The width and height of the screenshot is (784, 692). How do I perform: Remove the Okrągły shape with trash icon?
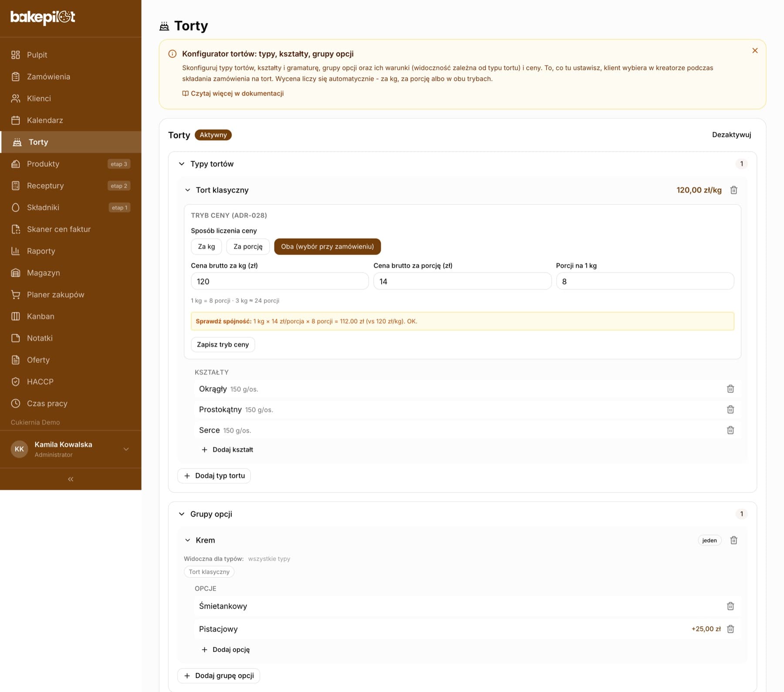730,389
